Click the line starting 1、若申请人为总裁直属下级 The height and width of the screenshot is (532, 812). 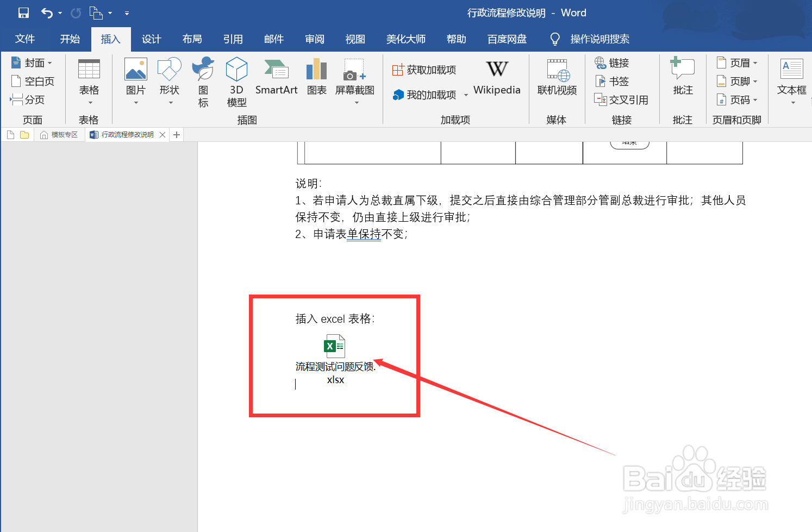(521, 201)
